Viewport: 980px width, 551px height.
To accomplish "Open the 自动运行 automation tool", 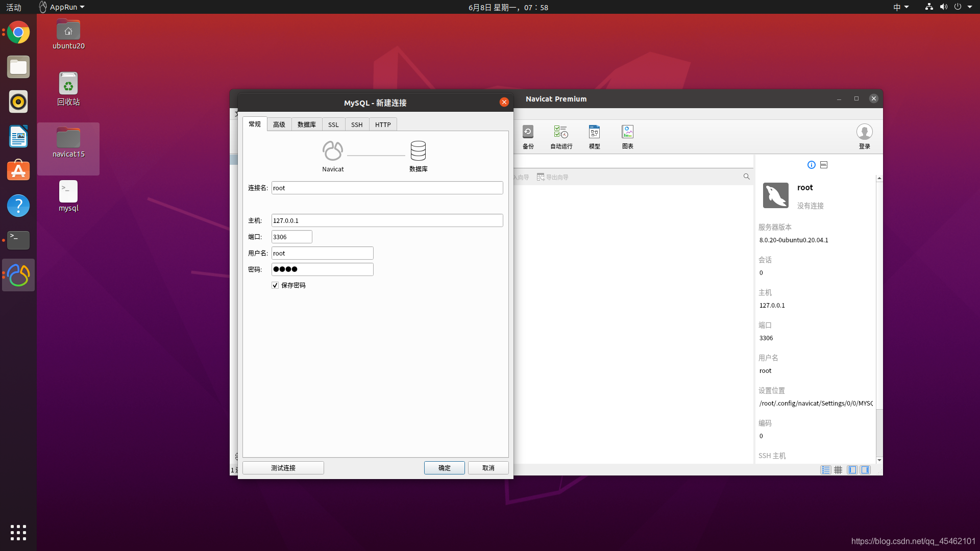I will (561, 136).
